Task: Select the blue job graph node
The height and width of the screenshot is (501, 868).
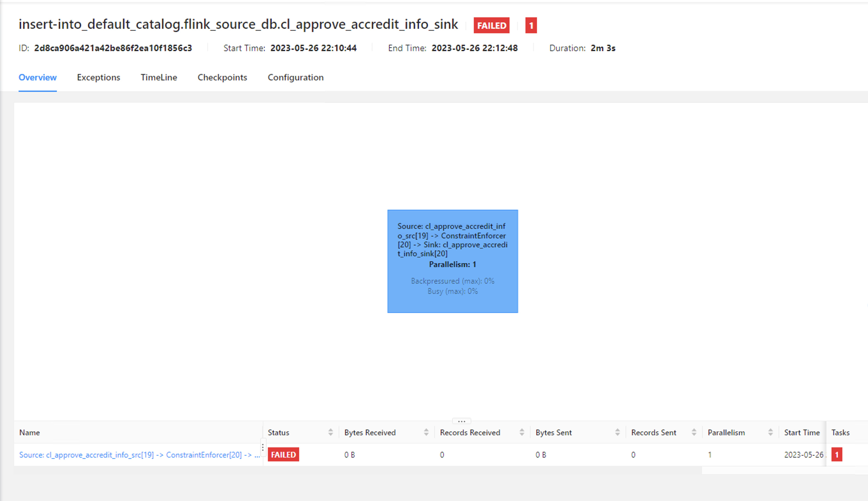Action: click(x=452, y=261)
